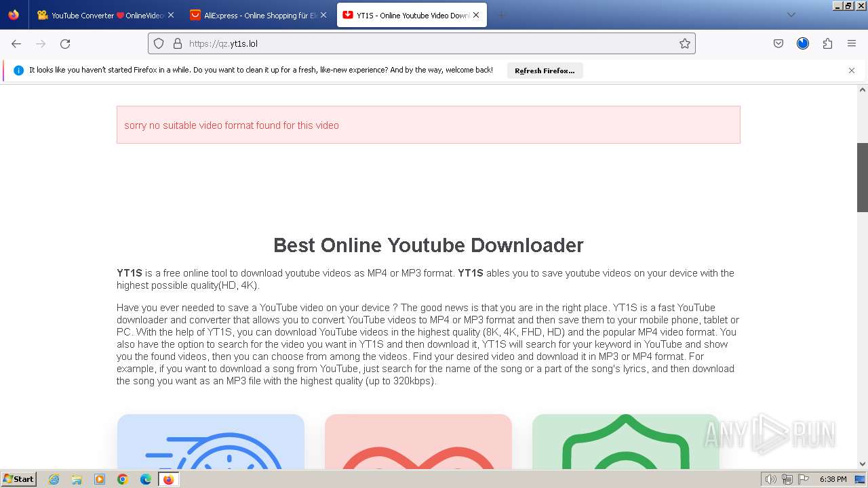Click the green shield feature card image

click(626, 442)
